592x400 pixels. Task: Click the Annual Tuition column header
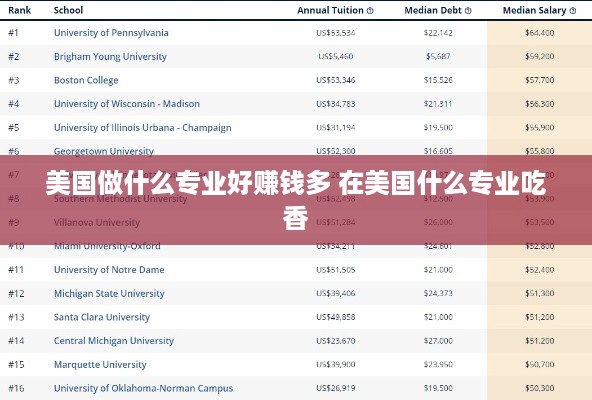330,11
